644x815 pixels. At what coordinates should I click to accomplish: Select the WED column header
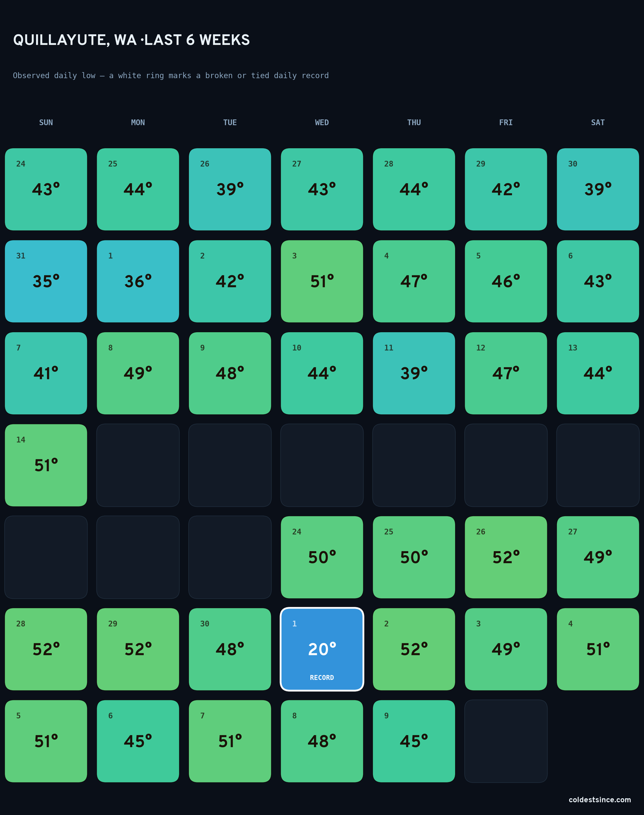[322, 122]
